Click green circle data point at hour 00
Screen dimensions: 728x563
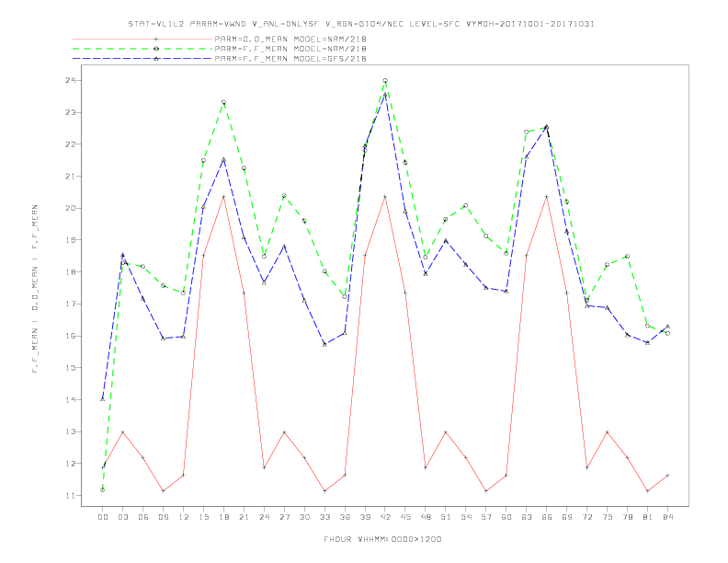(103, 490)
